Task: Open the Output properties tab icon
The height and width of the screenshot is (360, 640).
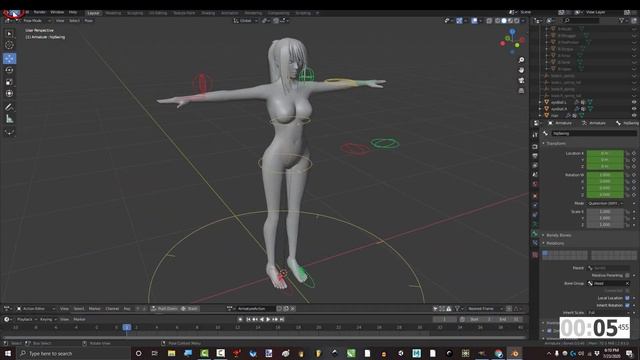Action: [x=535, y=156]
